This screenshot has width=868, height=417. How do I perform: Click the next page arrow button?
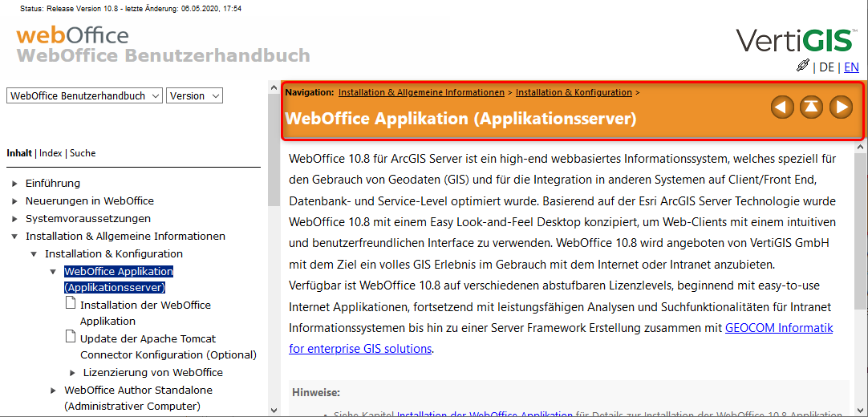(840, 107)
